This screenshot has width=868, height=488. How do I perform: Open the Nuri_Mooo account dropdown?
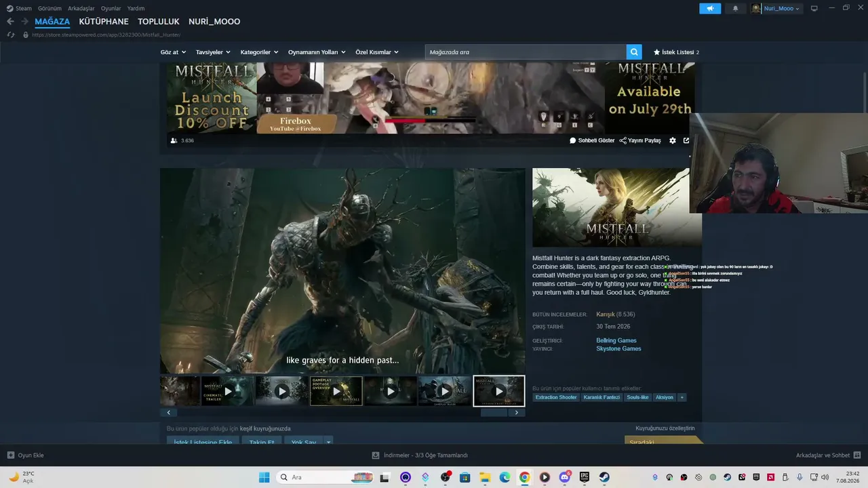pyautogui.click(x=781, y=8)
